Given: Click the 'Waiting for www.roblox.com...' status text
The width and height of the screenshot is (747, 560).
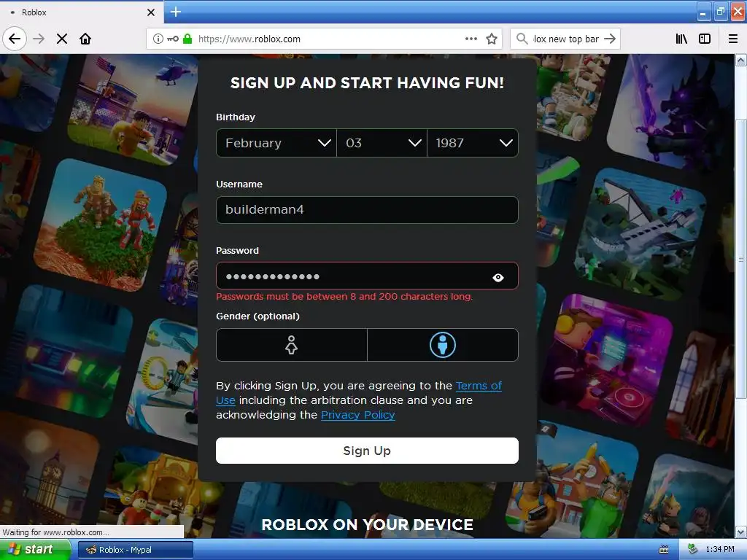Looking at the screenshot, I should pyautogui.click(x=55, y=532).
